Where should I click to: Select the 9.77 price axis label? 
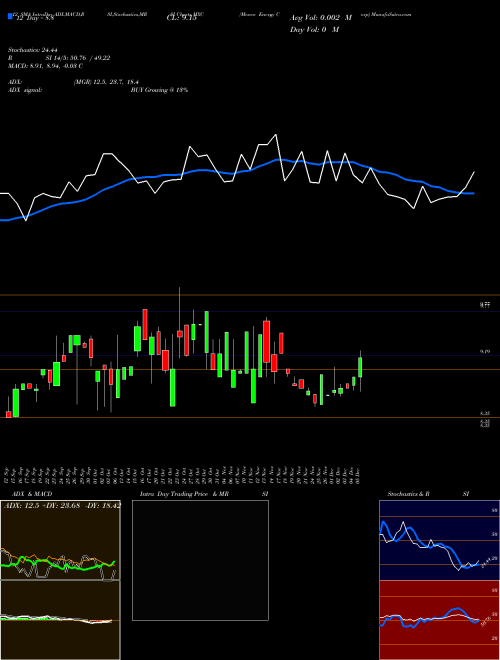(x=485, y=305)
